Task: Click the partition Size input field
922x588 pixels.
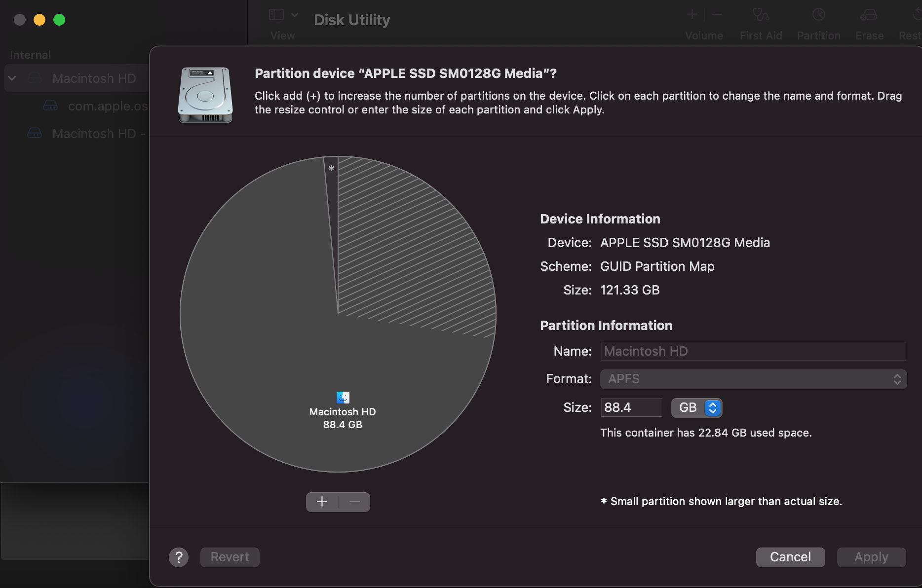Action: coord(631,407)
